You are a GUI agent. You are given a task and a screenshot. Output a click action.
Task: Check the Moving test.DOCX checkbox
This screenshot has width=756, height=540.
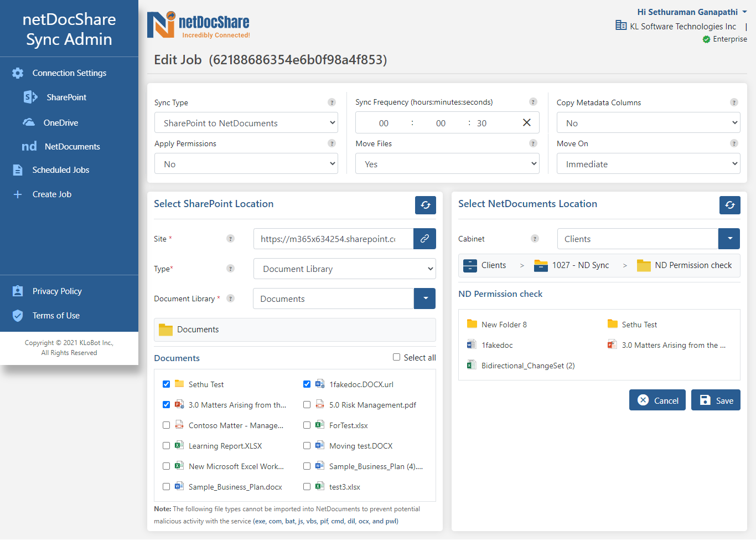click(307, 445)
